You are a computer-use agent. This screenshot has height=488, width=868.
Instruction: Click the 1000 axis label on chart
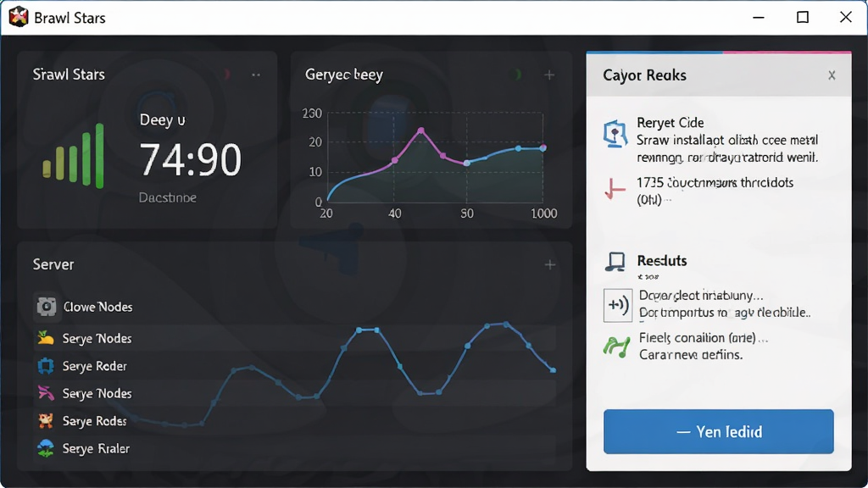(x=543, y=213)
